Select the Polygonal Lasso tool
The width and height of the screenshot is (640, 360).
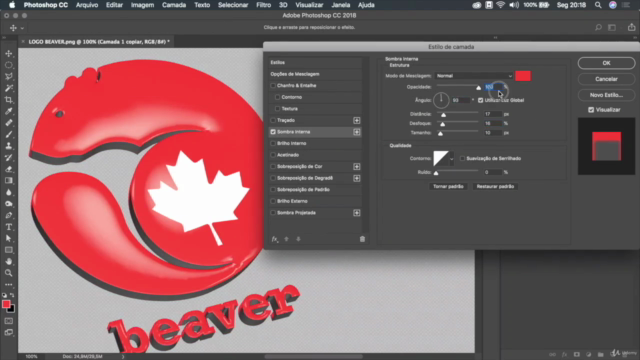click(x=9, y=76)
